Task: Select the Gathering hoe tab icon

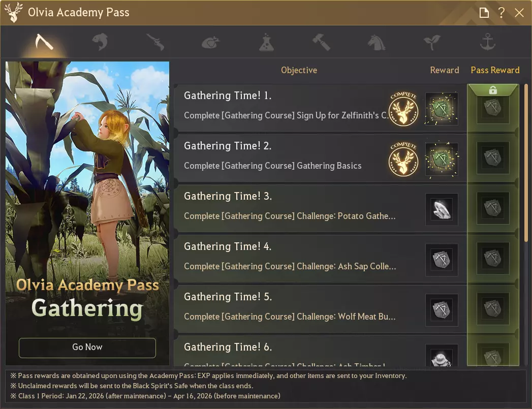Action: click(x=44, y=42)
